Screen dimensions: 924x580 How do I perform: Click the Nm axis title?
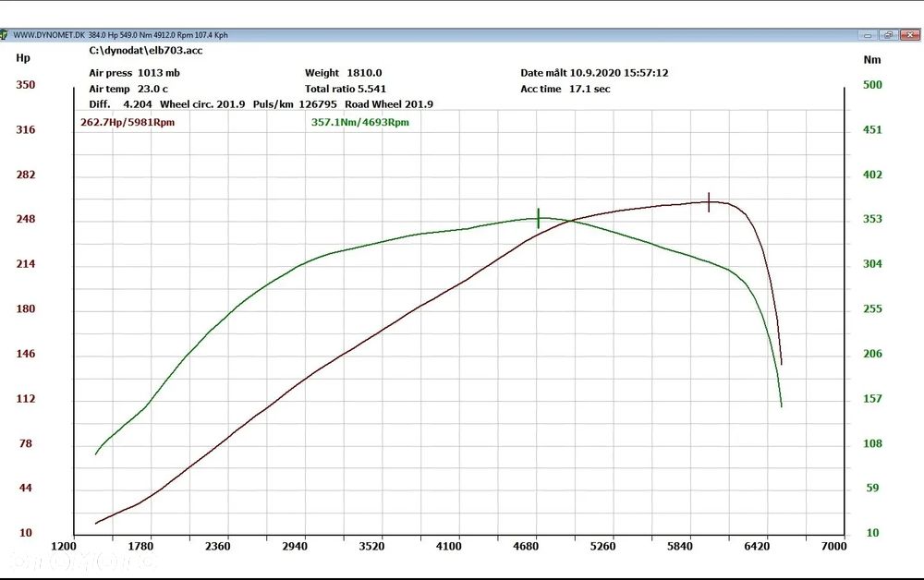coord(872,59)
